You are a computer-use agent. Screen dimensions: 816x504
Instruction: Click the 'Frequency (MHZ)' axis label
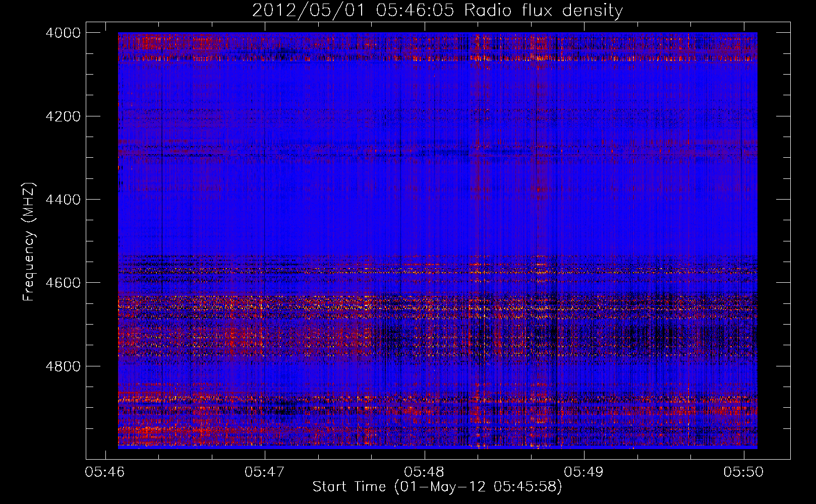click(x=29, y=242)
